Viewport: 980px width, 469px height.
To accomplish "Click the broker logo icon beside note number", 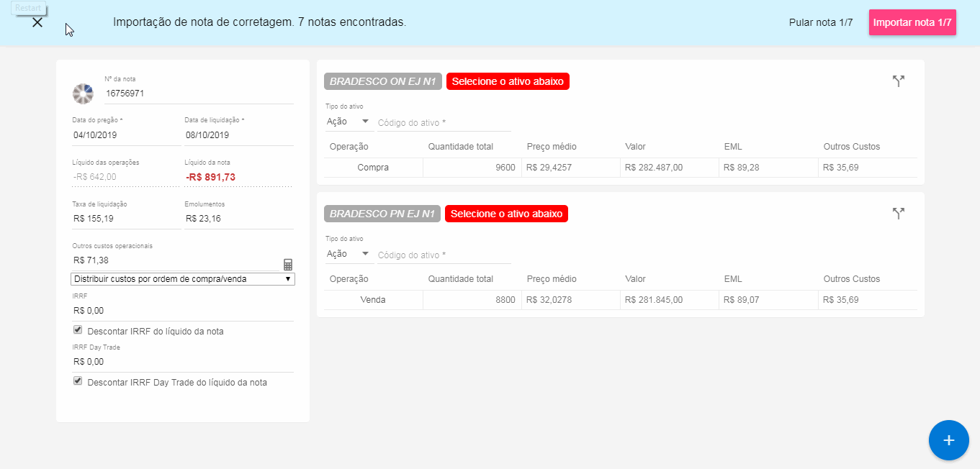I will 83,93.
